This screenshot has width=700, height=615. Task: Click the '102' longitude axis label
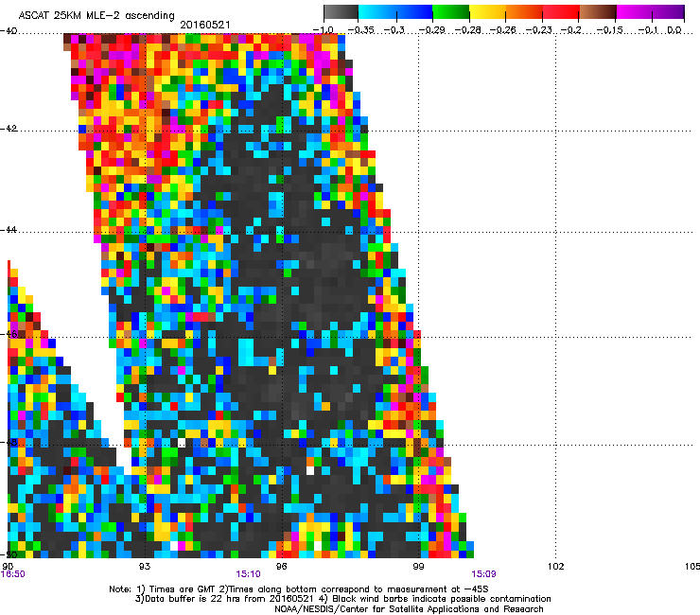pos(556,567)
